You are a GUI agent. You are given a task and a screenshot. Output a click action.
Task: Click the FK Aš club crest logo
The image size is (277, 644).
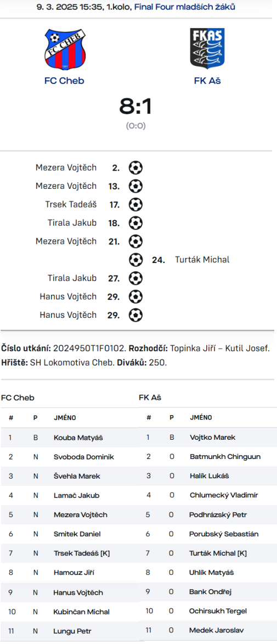[207, 48]
